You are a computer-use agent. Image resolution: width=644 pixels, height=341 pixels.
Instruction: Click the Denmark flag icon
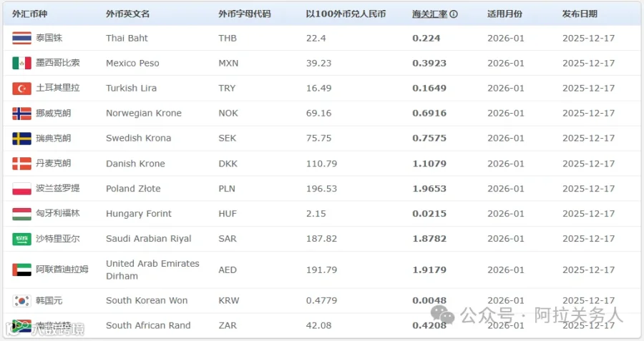21,163
